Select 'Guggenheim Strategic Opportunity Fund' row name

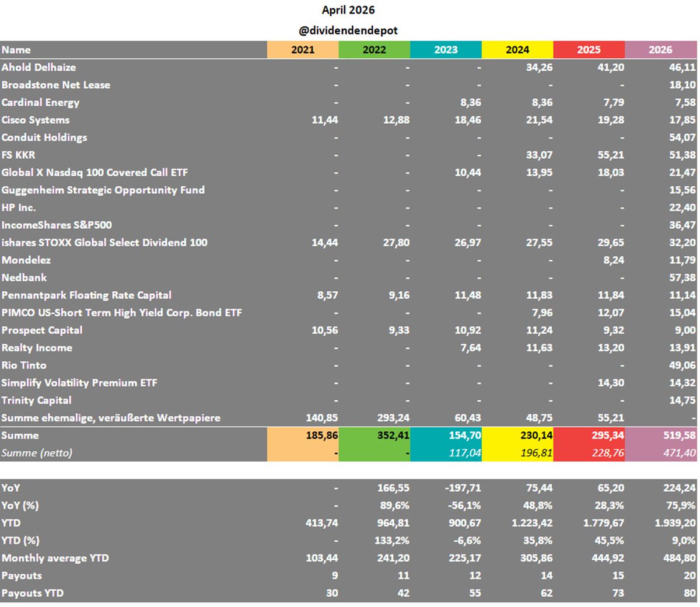[x=103, y=190]
